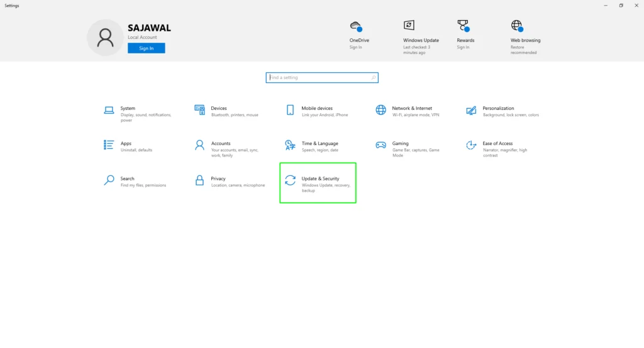Click 'Bluetooth, printers, mouse' description
The image size is (644, 348).
tap(235, 115)
